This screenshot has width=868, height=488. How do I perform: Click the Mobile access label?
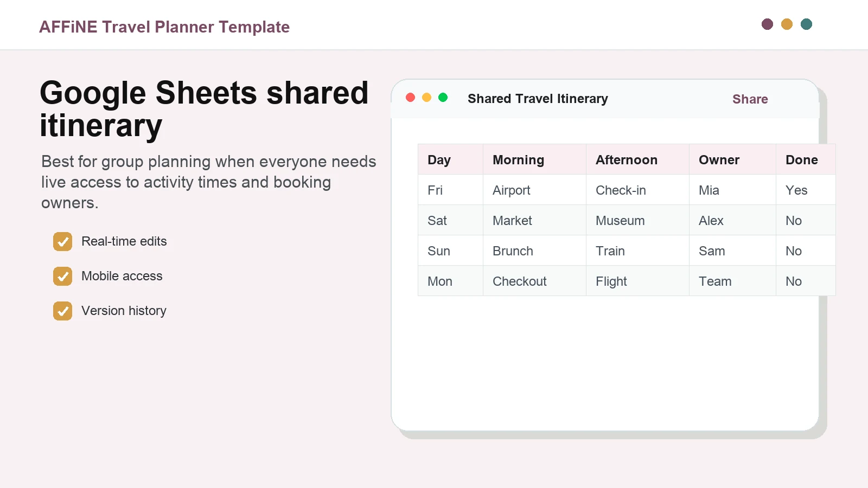click(x=122, y=276)
